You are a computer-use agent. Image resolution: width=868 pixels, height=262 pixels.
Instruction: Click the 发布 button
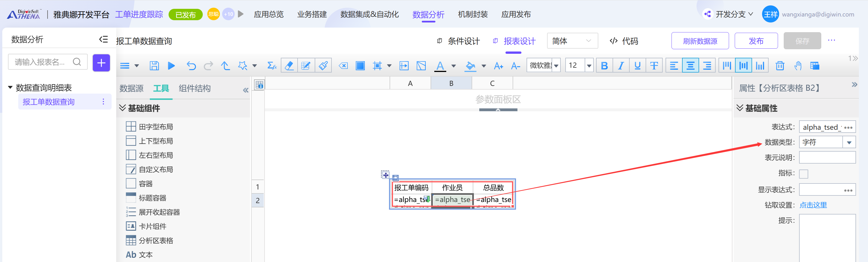pos(756,41)
